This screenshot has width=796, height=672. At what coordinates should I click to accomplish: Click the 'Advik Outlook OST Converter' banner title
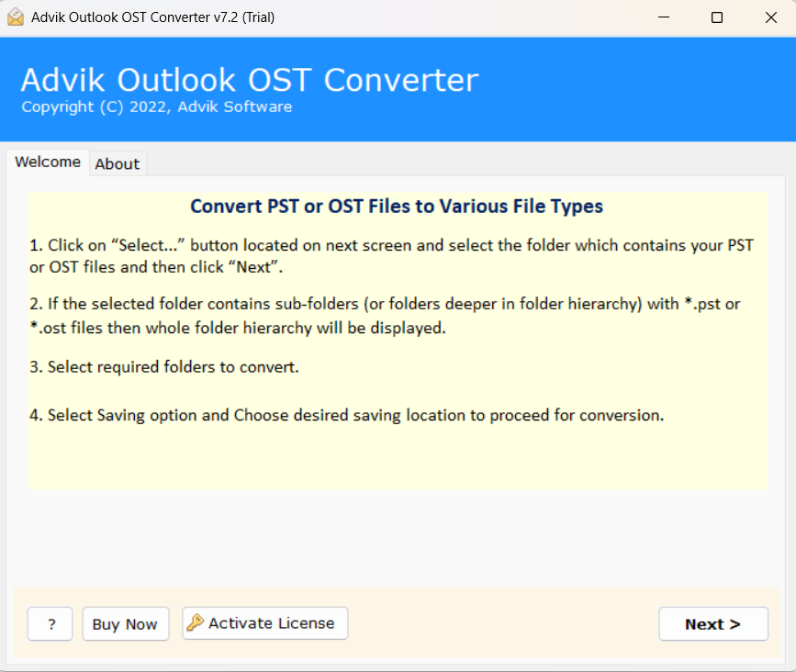click(250, 80)
